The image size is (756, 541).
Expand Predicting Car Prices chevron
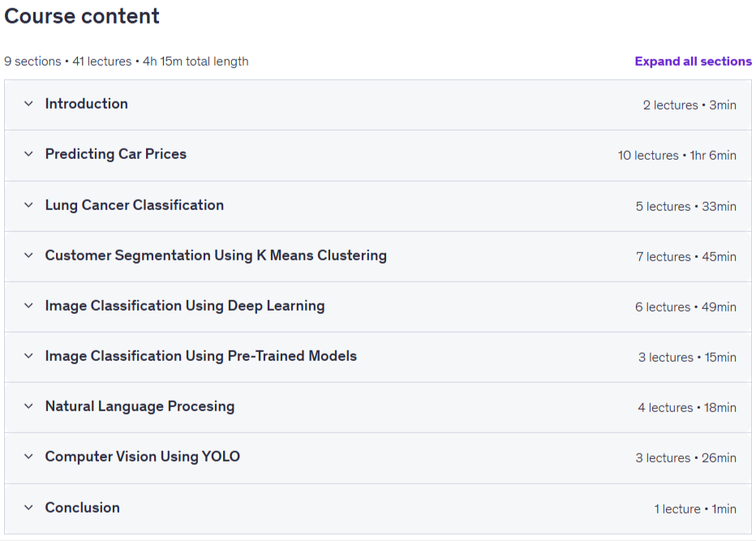[x=28, y=154]
